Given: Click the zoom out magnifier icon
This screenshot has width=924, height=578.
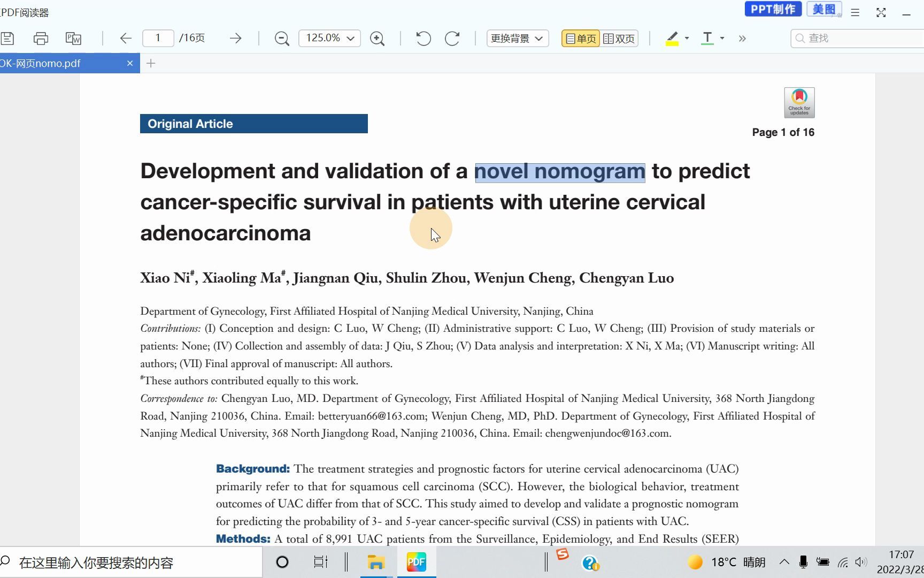Looking at the screenshot, I should pyautogui.click(x=282, y=39).
